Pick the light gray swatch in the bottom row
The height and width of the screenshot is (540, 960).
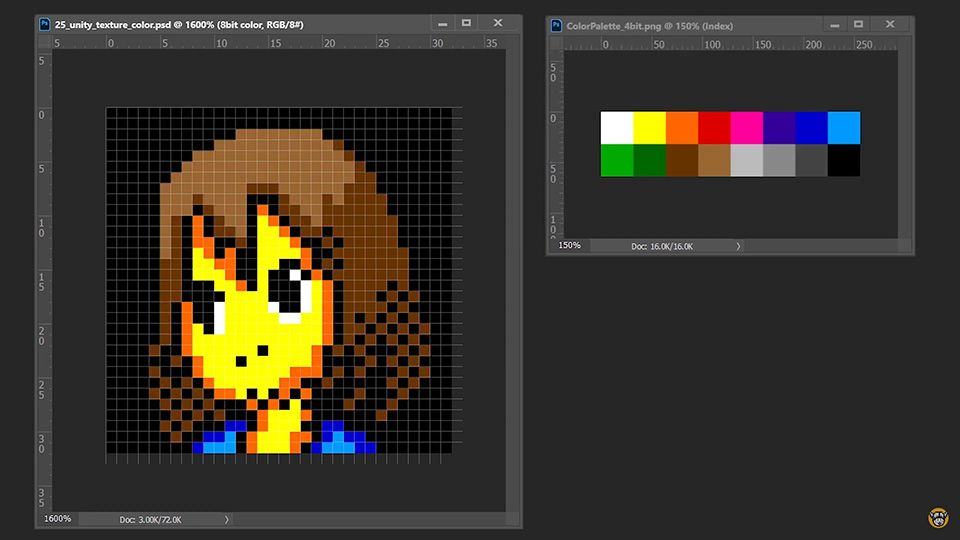[746, 160]
